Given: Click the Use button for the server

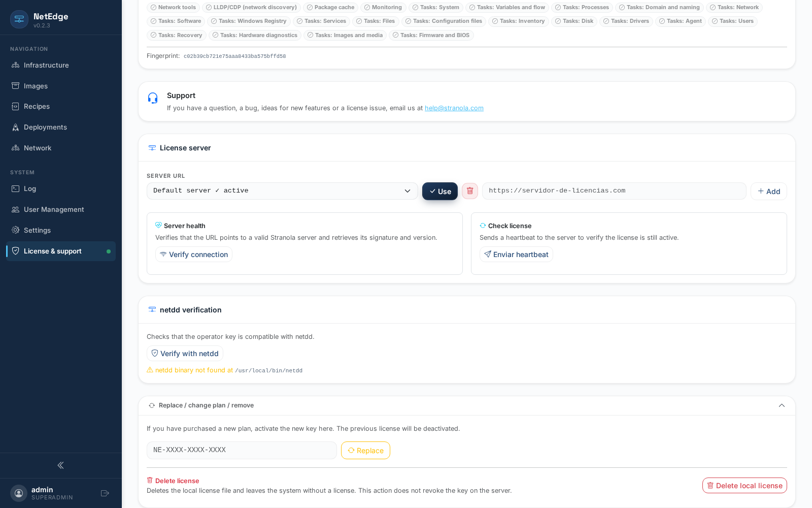Looking at the screenshot, I should pyautogui.click(x=440, y=191).
